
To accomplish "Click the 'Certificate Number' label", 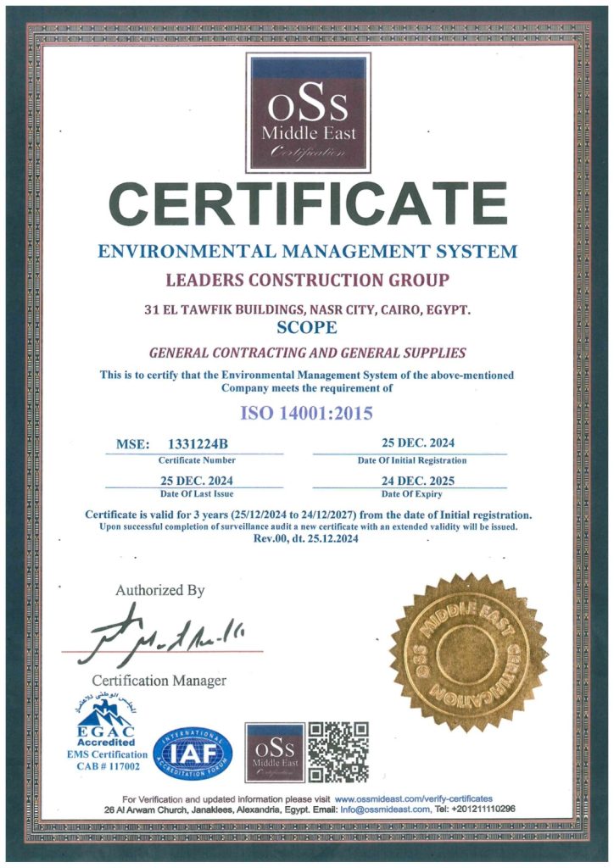I will point(197,460).
